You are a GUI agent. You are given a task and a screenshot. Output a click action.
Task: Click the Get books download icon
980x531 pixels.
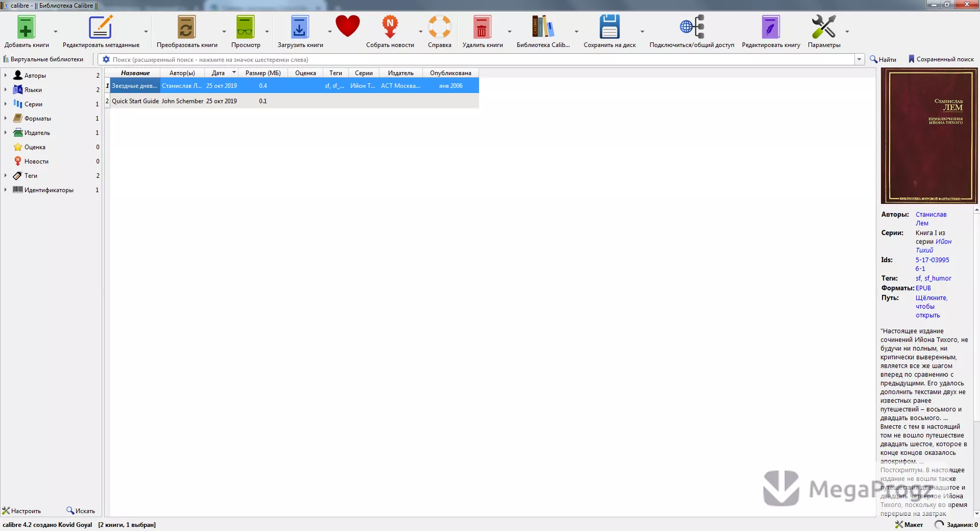tap(300, 27)
